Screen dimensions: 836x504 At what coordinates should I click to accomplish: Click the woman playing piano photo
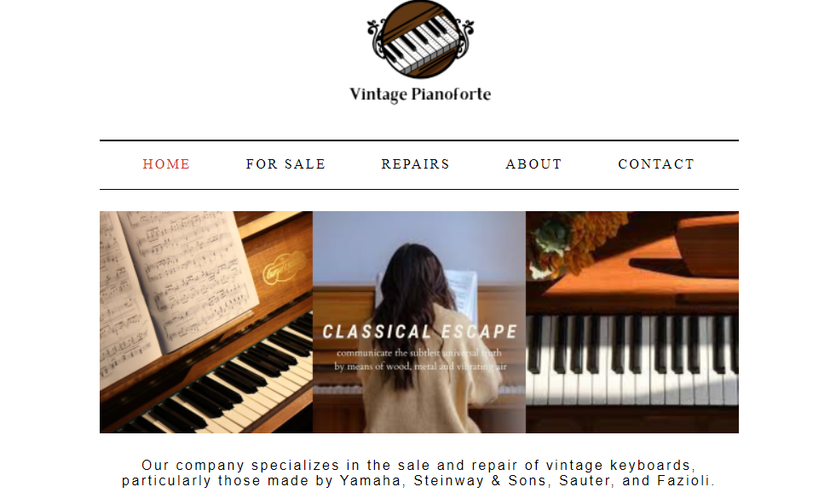pos(419,322)
